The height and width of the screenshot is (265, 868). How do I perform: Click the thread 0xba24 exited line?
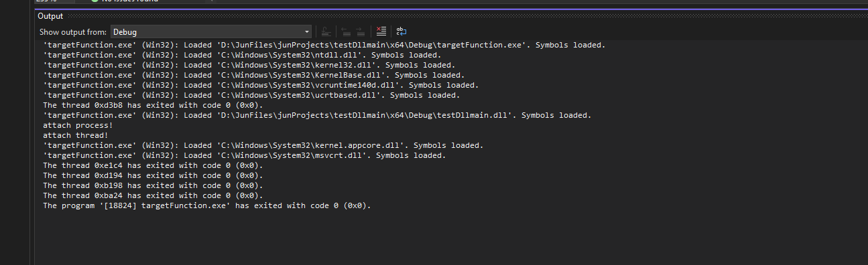pyautogui.click(x=153, y=195)
